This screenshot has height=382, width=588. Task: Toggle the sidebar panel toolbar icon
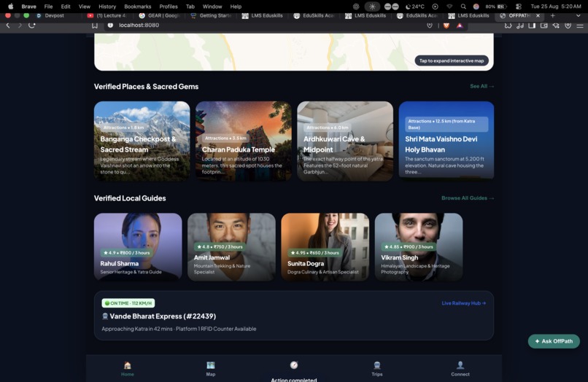[x=532, y=26]
